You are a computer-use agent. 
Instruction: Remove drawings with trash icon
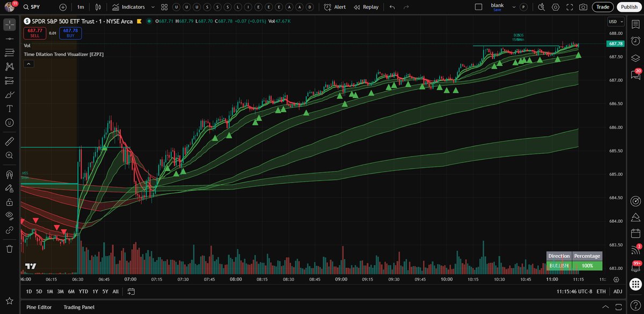coord(9,249)
